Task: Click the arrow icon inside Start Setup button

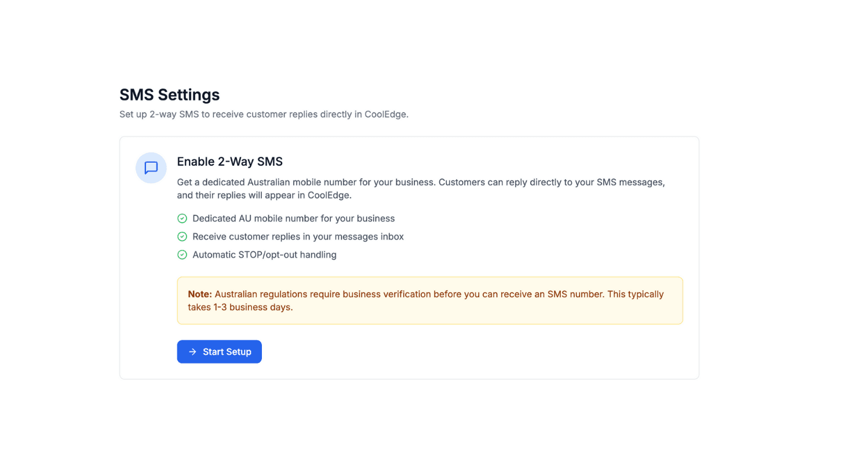Action: 192,351
